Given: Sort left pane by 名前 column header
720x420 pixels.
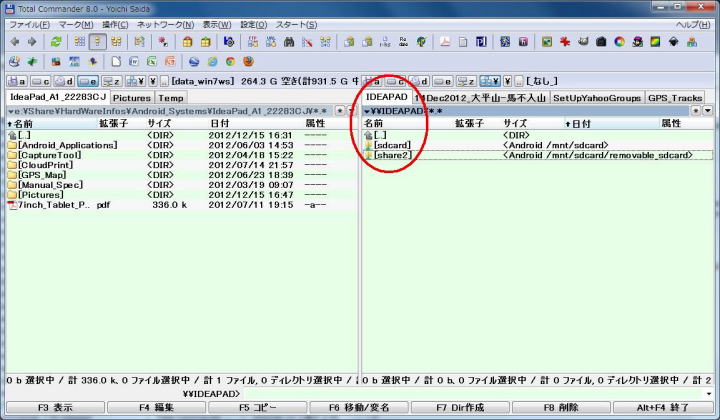Looking at the screenshot, I should [51, 123].
